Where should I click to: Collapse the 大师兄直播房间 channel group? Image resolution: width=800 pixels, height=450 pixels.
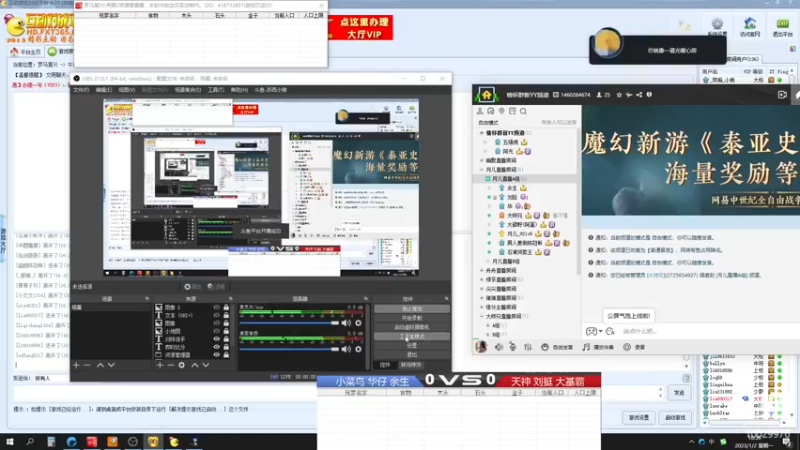click(482, 316)
